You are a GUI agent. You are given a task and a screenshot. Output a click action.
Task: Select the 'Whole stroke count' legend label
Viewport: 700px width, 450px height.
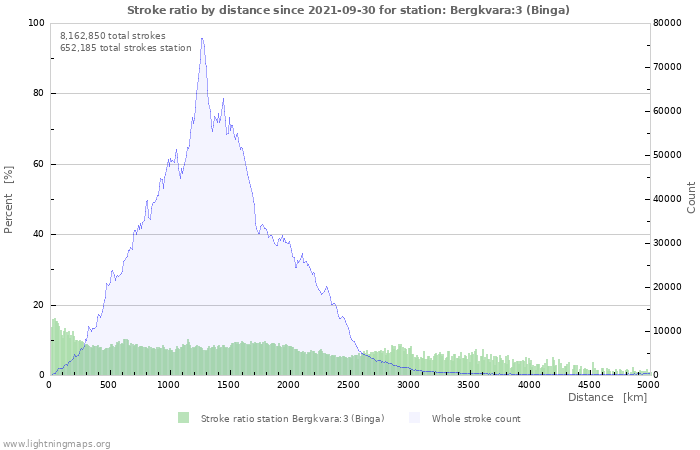(476, 418)
